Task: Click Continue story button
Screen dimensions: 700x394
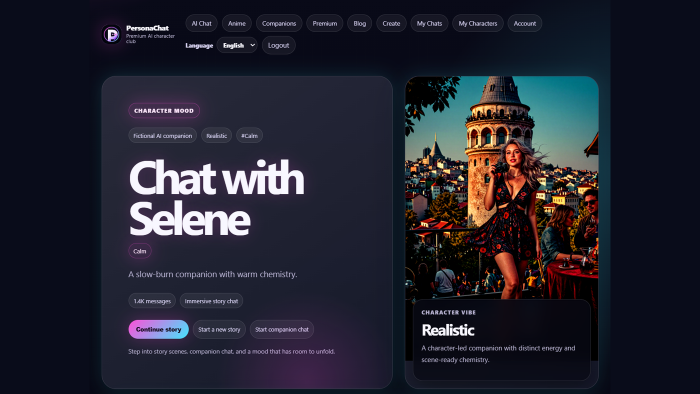Action: [158, 329]
